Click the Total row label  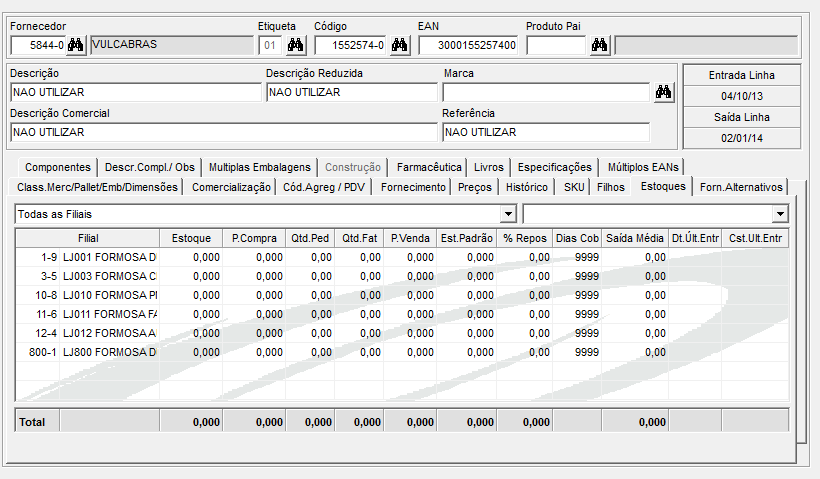[32, 422]
